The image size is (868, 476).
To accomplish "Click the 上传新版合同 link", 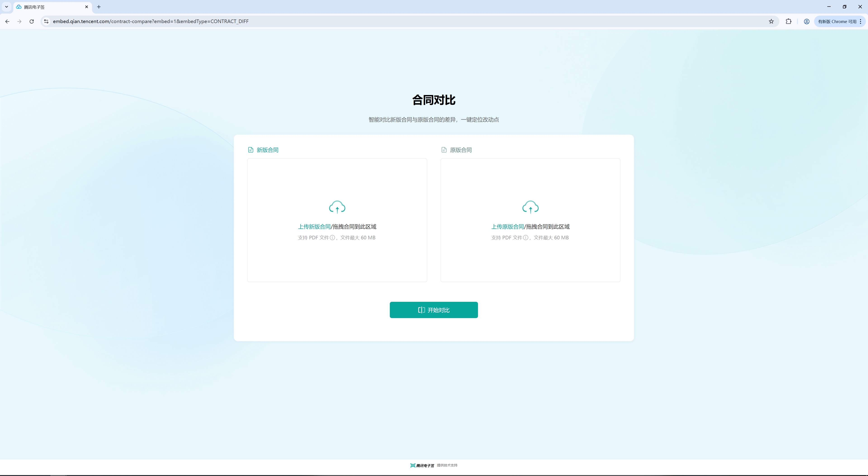I will coord(314,226).
